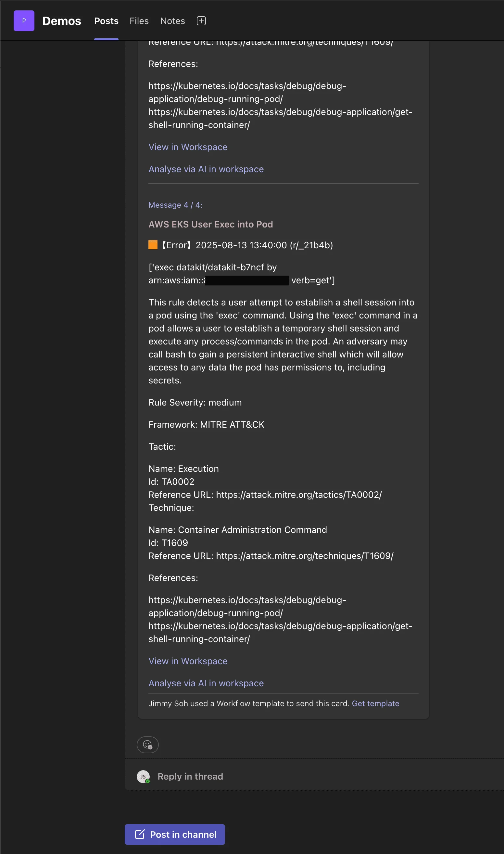Click the purple Demos channel avatar
The height and width of the screenshot is (854, 504).
click(x=24, y=21)
